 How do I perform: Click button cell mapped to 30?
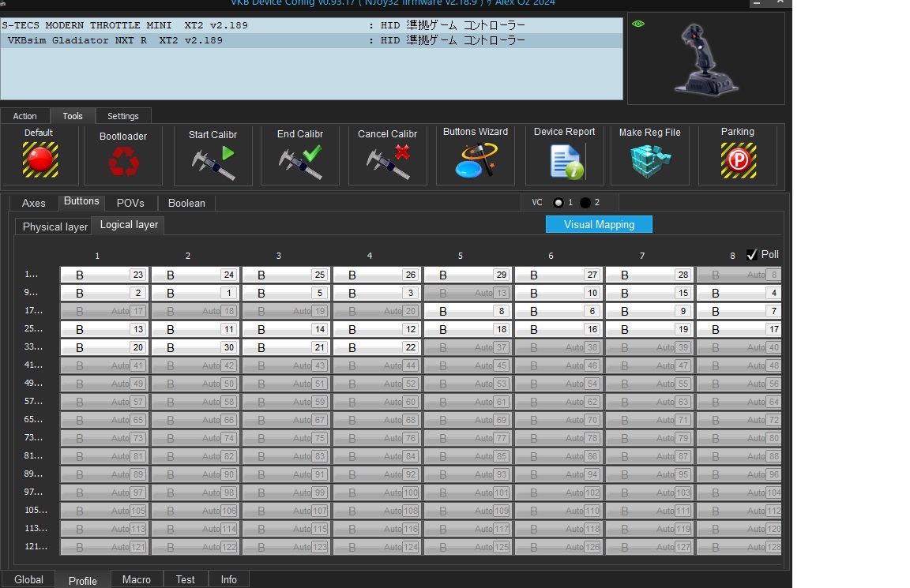click(x=196, y=347)
